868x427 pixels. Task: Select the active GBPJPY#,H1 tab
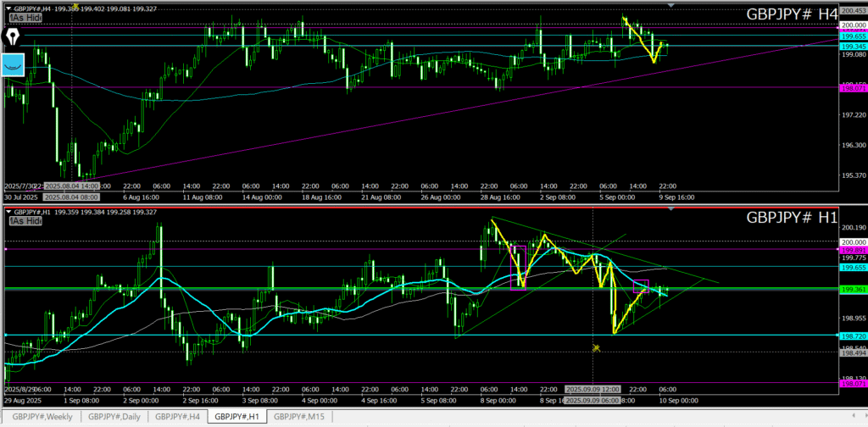(237, 417)
